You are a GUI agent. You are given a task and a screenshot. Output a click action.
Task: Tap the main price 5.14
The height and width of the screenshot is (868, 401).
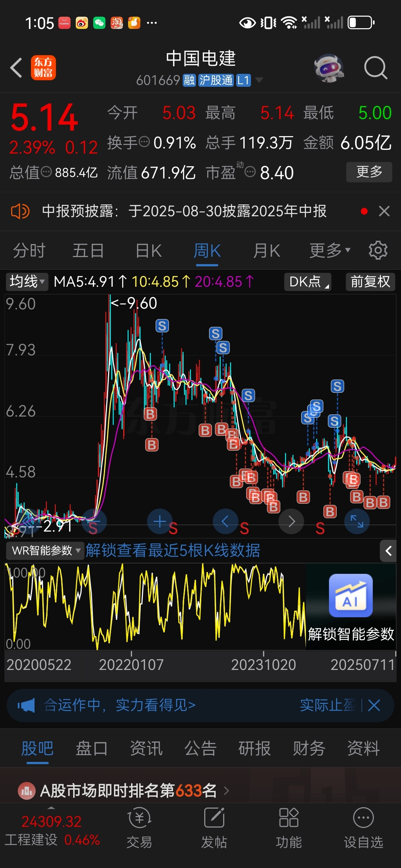point(45,117)
